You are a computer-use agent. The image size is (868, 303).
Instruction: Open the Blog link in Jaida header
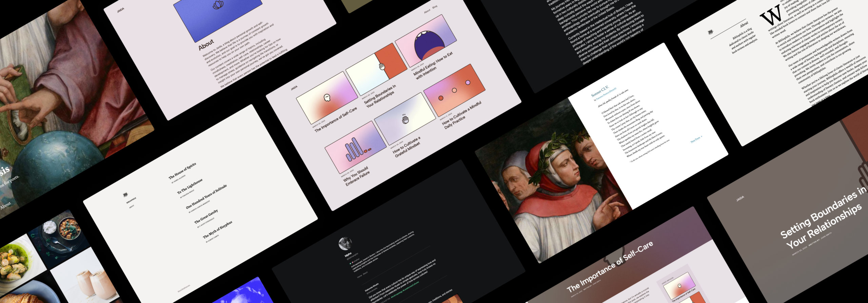[x=435, y=7]
